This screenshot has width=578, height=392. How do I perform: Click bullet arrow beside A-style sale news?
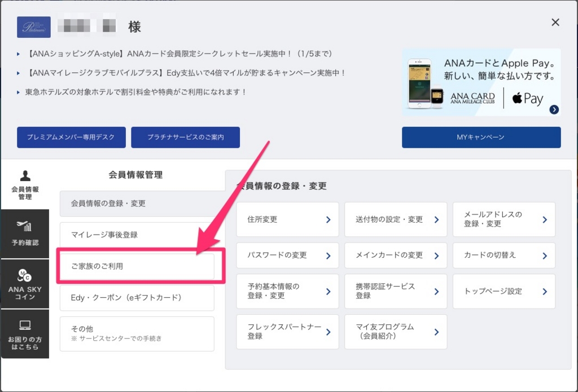[19, 54]
